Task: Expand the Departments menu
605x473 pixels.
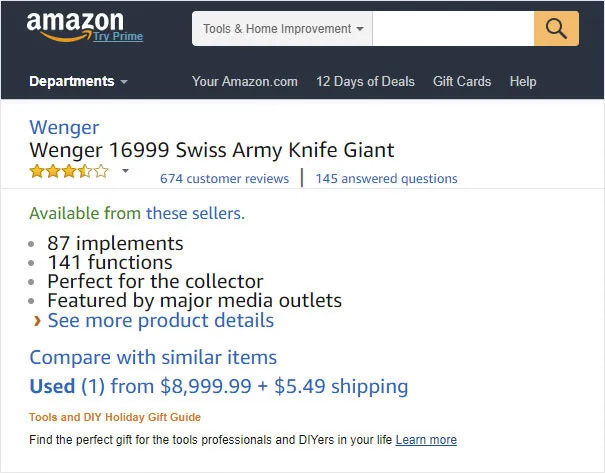Action: (x=78, y=81)
